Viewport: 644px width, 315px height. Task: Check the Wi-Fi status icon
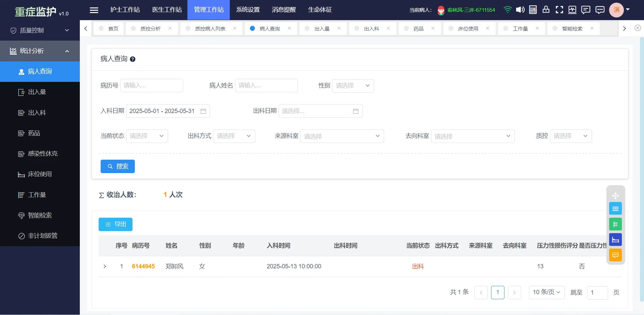point(507,10)
